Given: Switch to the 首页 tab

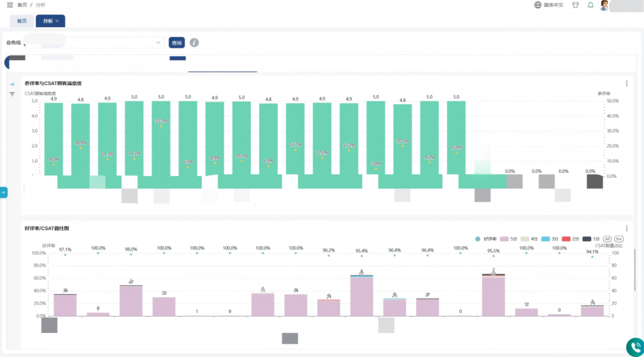Looking at the screenshot, I should pyautogui.click(x=22, y=21).
